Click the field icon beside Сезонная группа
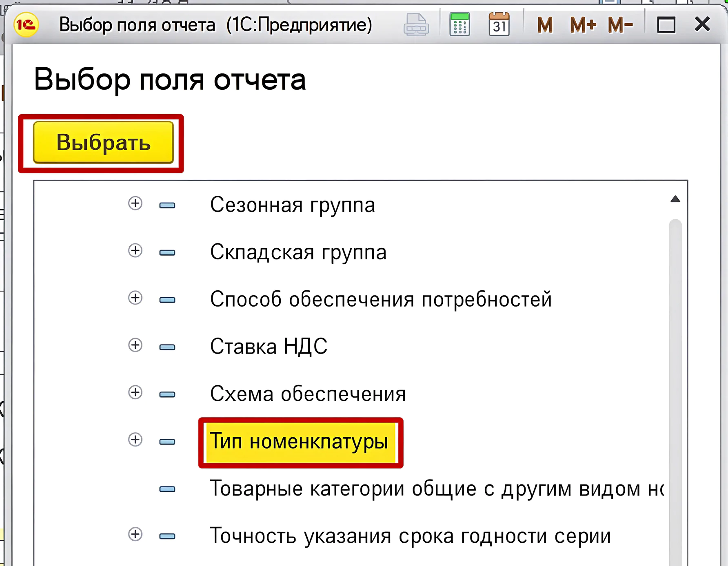The image size is (728, 566). [x=167, y=205]
